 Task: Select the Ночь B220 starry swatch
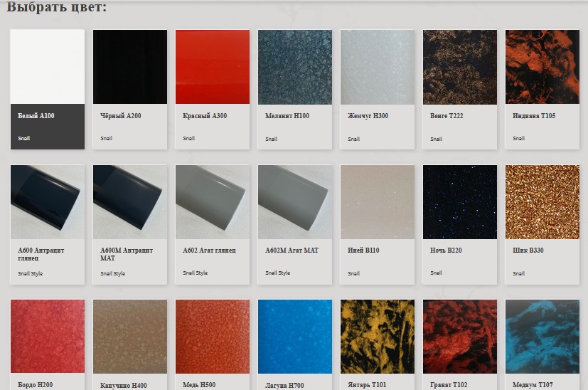click(460, 202)
